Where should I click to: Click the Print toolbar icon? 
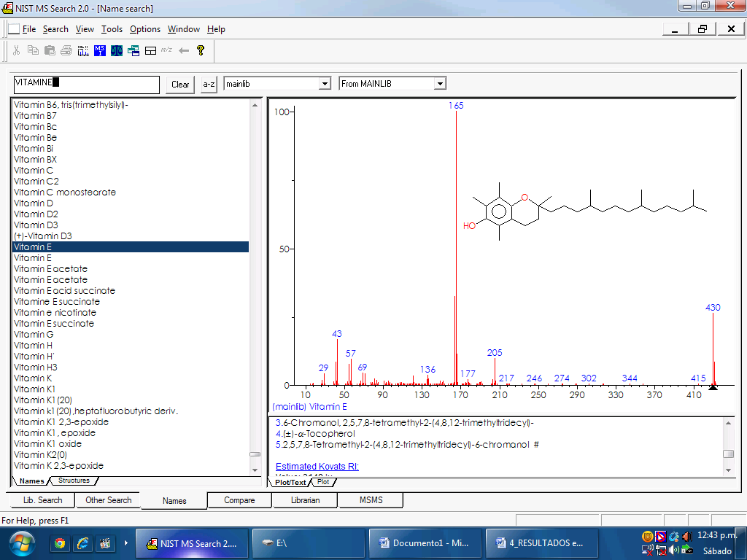tap(66, 50)
